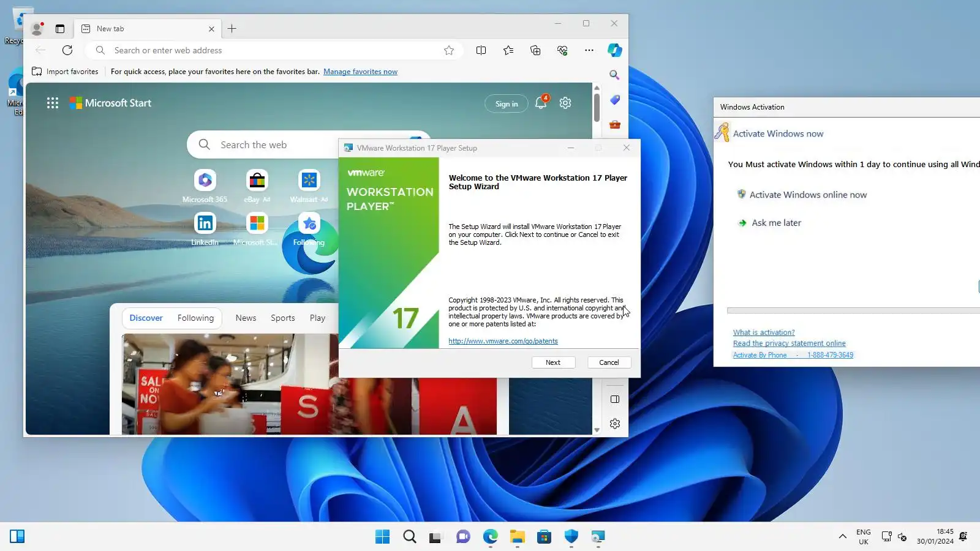Open the Activate By Phone link
This screenshot has height=551, width=980.
pyautogui.click(x=793, y=355)
